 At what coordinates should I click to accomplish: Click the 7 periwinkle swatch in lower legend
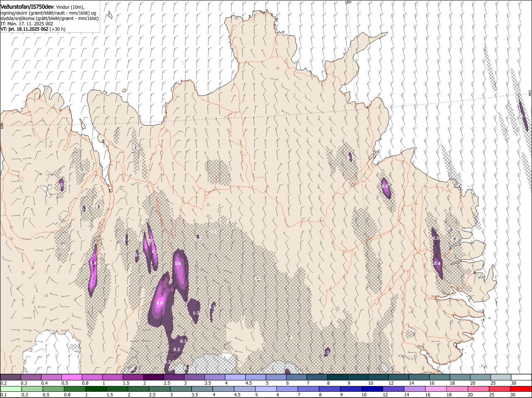click(308, 389)
